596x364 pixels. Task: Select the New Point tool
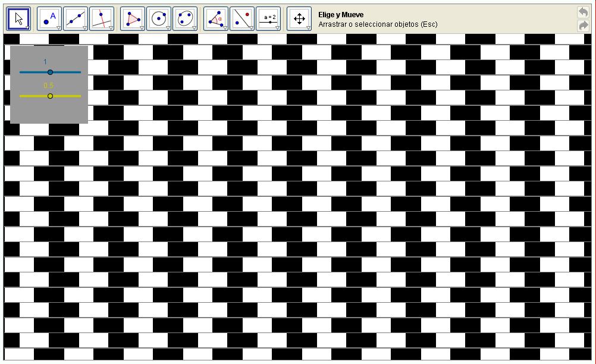tap(49, 18)
